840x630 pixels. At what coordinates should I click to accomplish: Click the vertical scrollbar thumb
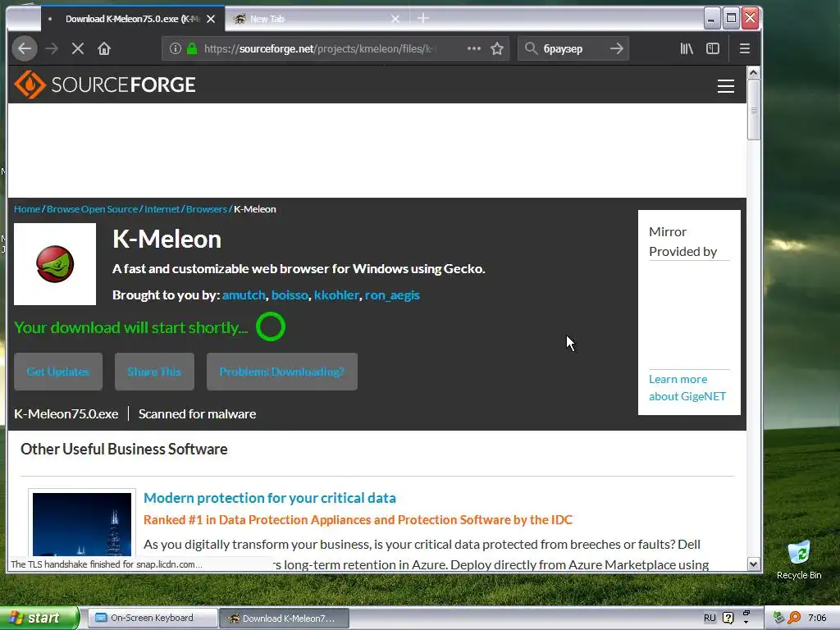[x=753, y=110]
